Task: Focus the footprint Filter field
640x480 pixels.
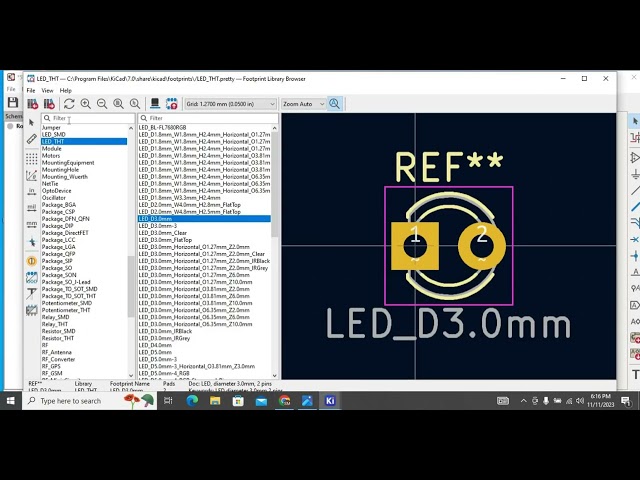Action: point(209,118)
